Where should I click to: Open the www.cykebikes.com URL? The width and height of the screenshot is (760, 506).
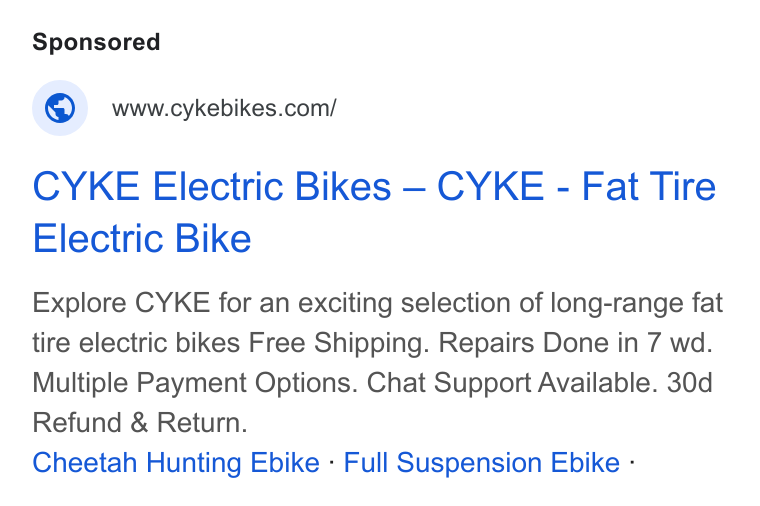tap(224, 108)
